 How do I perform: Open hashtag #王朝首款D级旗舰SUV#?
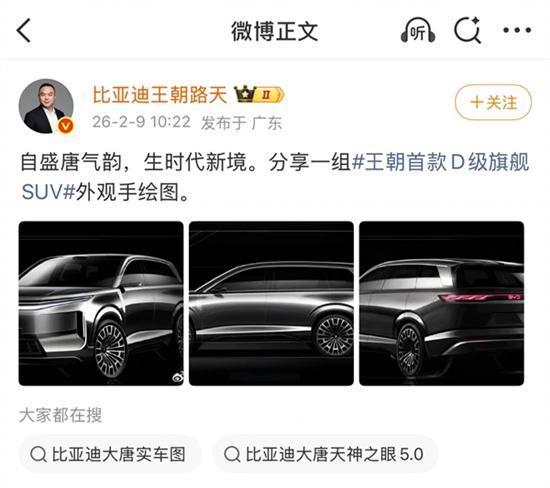(x=275, y=177)
